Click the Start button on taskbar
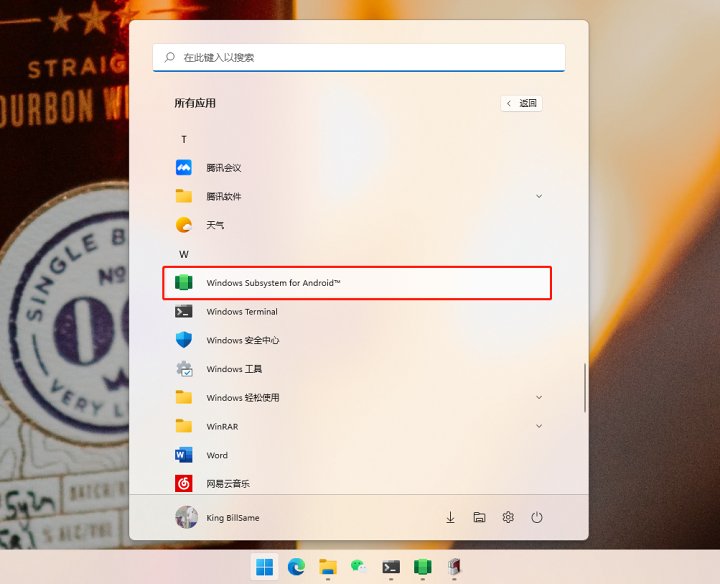This screenshot has height=584, width=720. (x=264, y=567)
